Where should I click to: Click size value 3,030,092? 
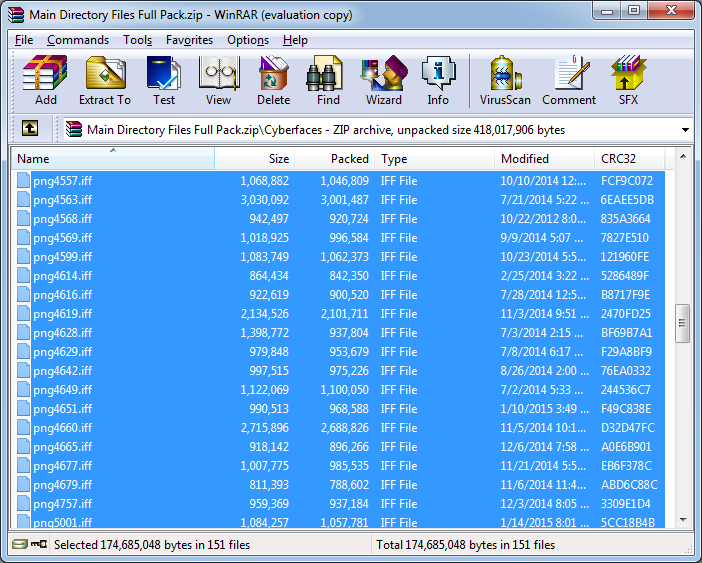(265, 200)
